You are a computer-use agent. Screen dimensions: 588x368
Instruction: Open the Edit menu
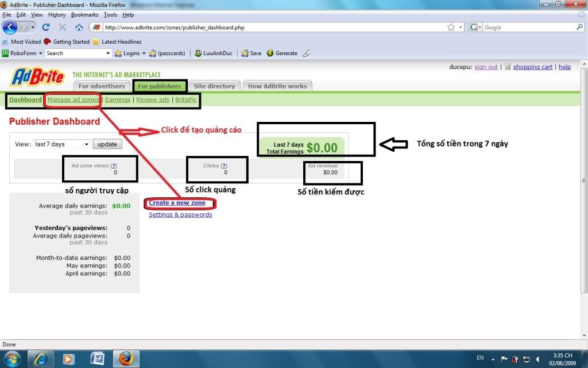pyautogui.click(x=21, y=14)
